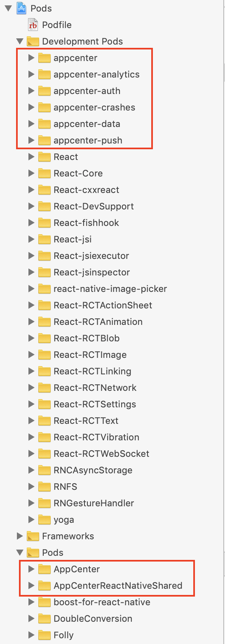Image resolution: width=225 pixels, height=644 pixels.
Task: Click the yoga folder icon
Action: pos(44,519)
